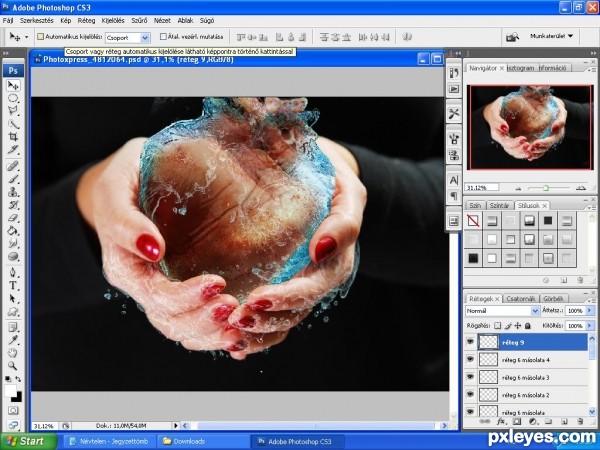Select the Hand tool
Screen dimensions: 600x450
click(x=13, y=352)
